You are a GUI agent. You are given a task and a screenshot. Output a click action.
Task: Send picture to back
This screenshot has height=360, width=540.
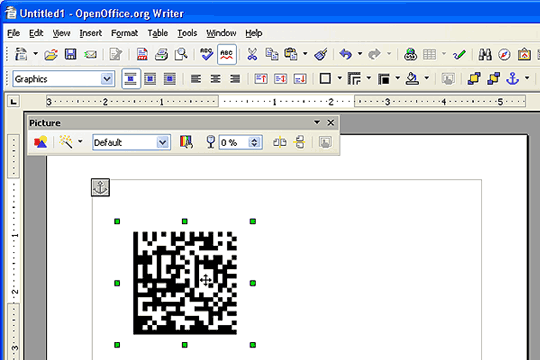coord(494,79)
